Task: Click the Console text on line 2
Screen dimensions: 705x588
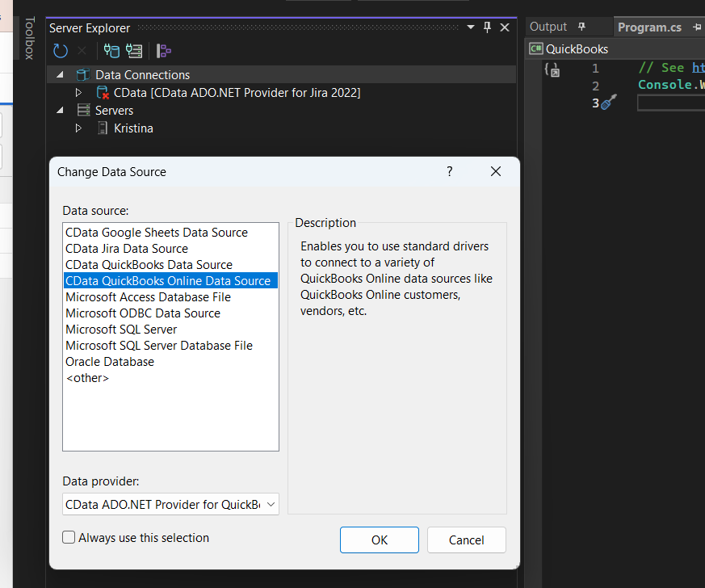Action: pyautogui.click(x=665, y=85)
